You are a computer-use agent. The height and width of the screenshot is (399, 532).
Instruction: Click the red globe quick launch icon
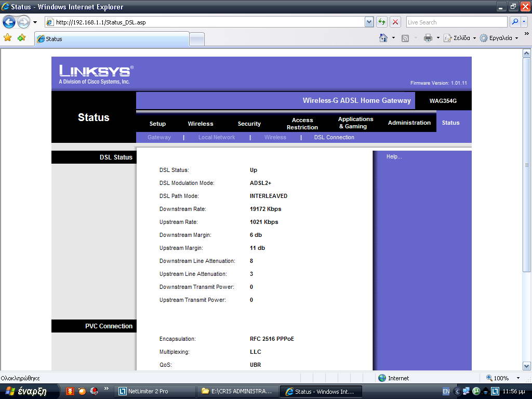[x=94, y=392]
